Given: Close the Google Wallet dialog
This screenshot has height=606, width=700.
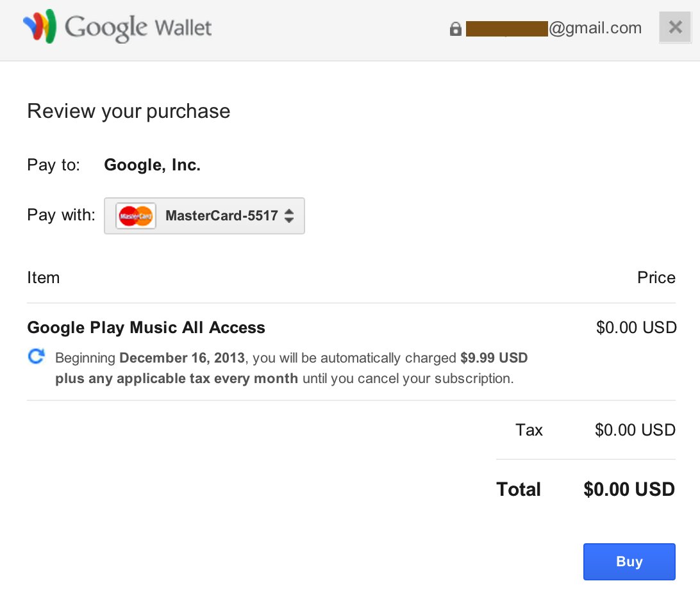Looking at the screenshot, I should pos(674,28).
